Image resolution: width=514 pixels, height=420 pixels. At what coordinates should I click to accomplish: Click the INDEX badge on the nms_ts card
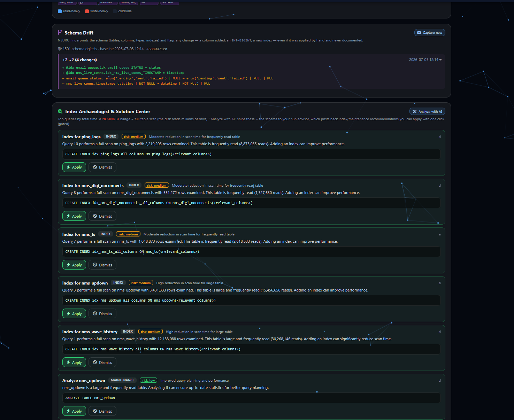pyautogui.click(x=106, y=234)
